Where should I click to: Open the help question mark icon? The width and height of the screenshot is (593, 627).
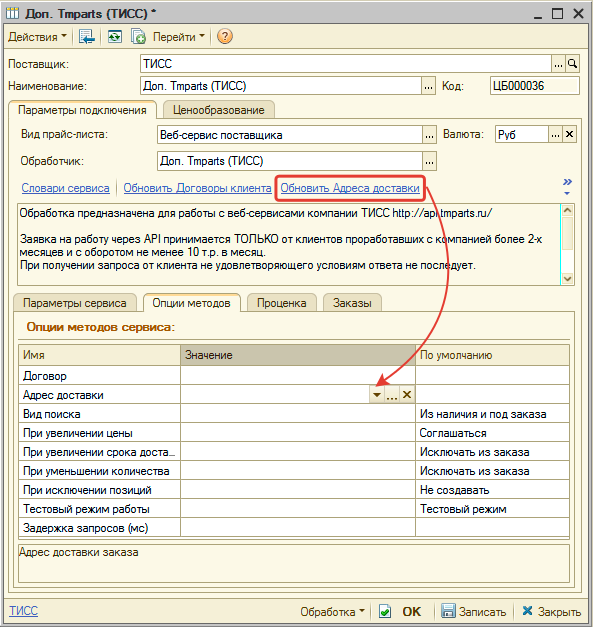225,36
